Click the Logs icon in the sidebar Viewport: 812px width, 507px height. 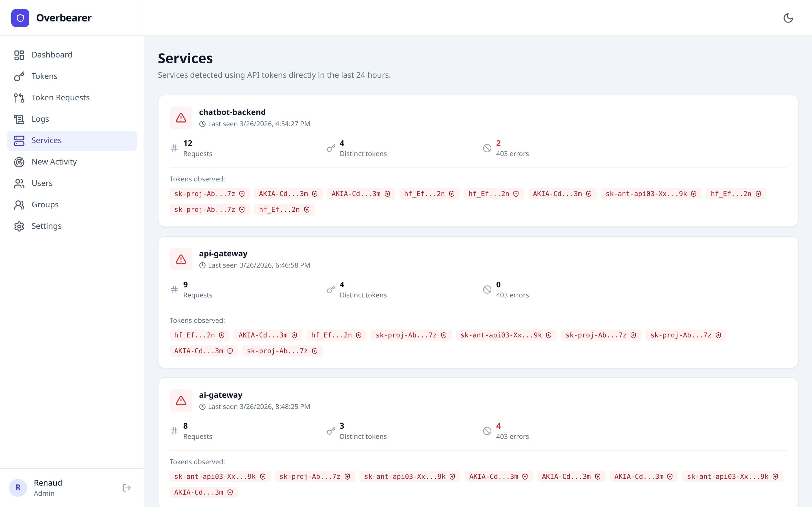pyautogui.click(x=19, y=119)
